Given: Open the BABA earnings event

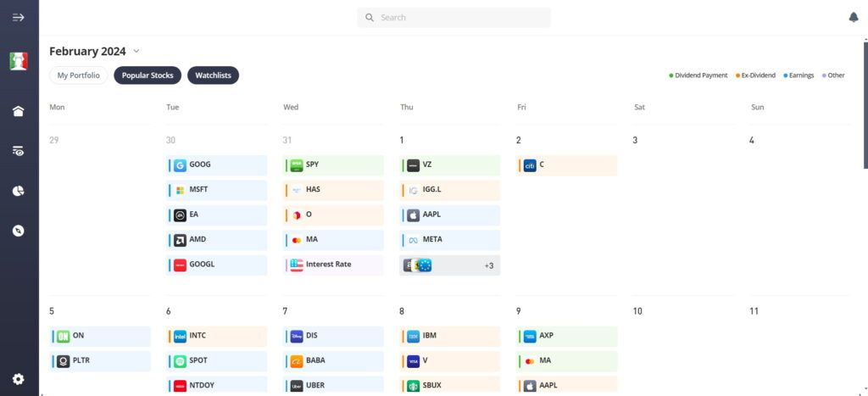Looking at the screenshot, I should coord(333,361).
